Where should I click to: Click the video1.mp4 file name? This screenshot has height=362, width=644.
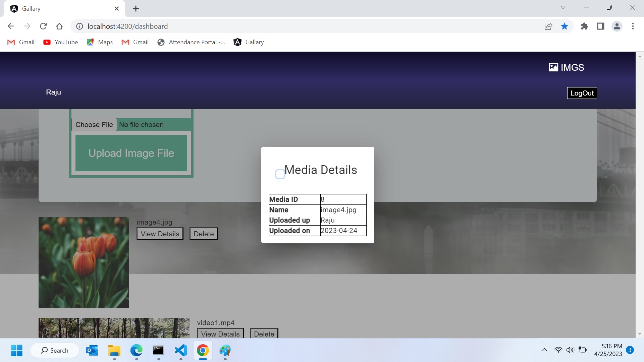[x=216, y=323]
